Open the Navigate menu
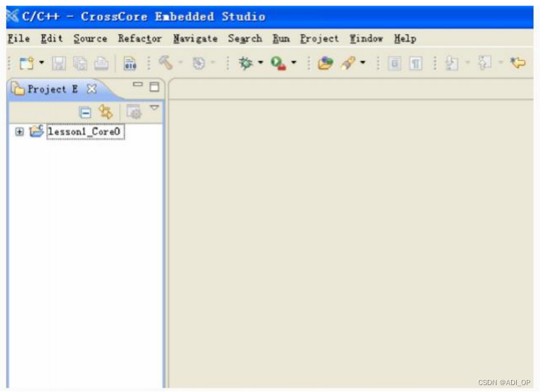This screenshot has width=540, height=392. point(195,38)
